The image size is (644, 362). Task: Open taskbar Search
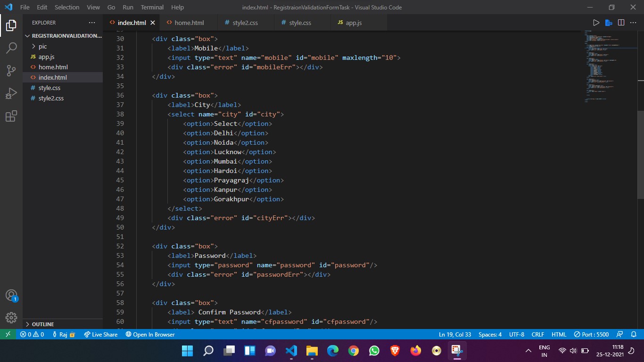[208, 351]
